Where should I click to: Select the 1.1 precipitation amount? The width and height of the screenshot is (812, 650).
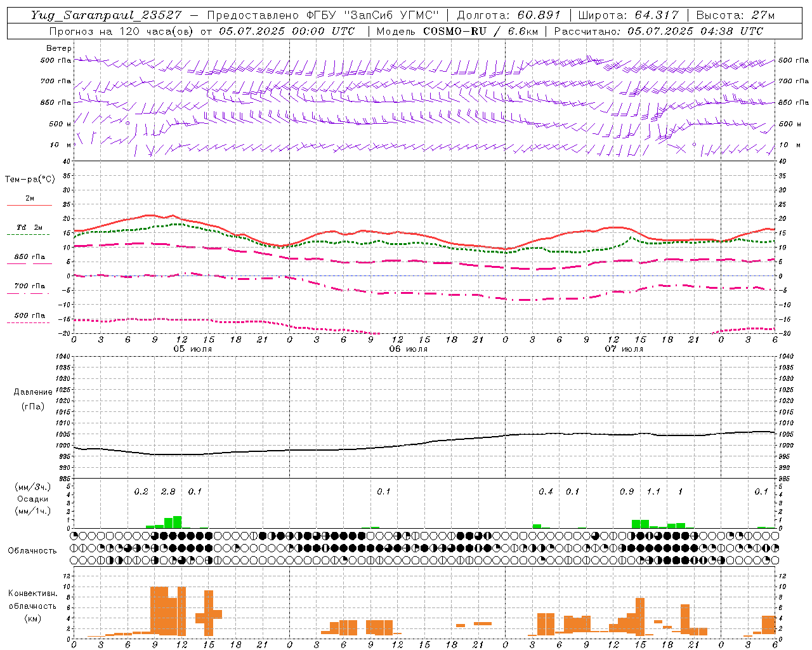[653, 492]
